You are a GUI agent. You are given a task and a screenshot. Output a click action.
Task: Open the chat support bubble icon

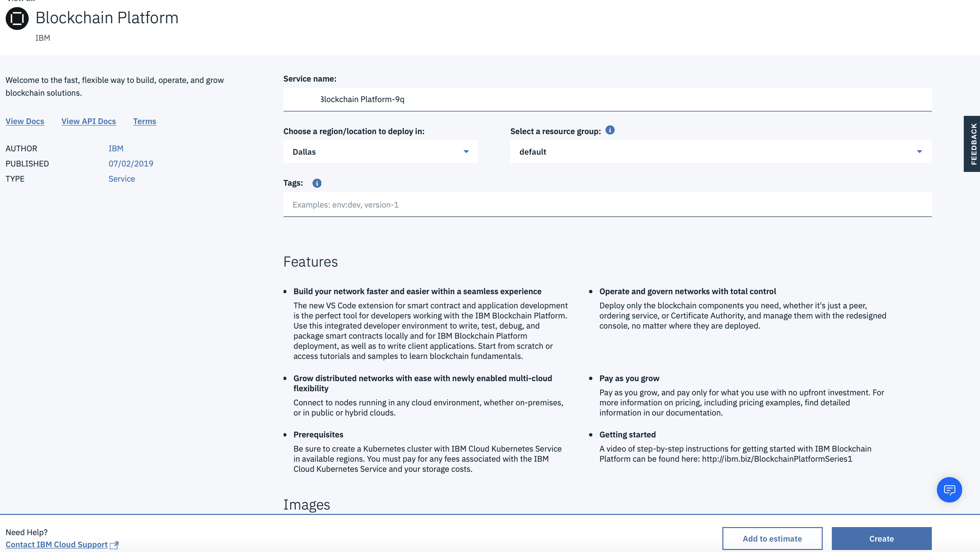coord(949,490)
